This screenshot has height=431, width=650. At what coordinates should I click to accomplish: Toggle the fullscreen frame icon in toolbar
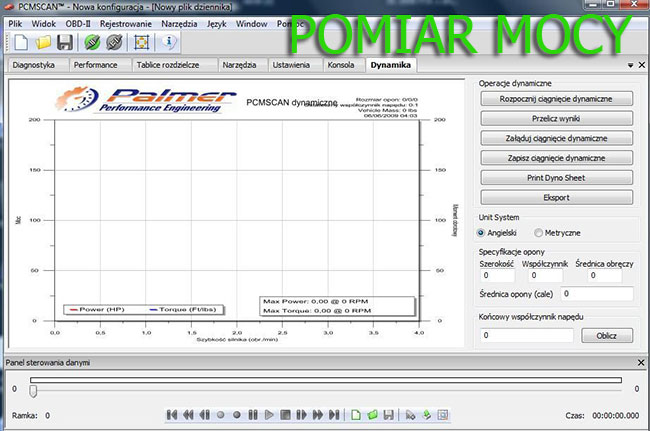(x=142, y=42)
